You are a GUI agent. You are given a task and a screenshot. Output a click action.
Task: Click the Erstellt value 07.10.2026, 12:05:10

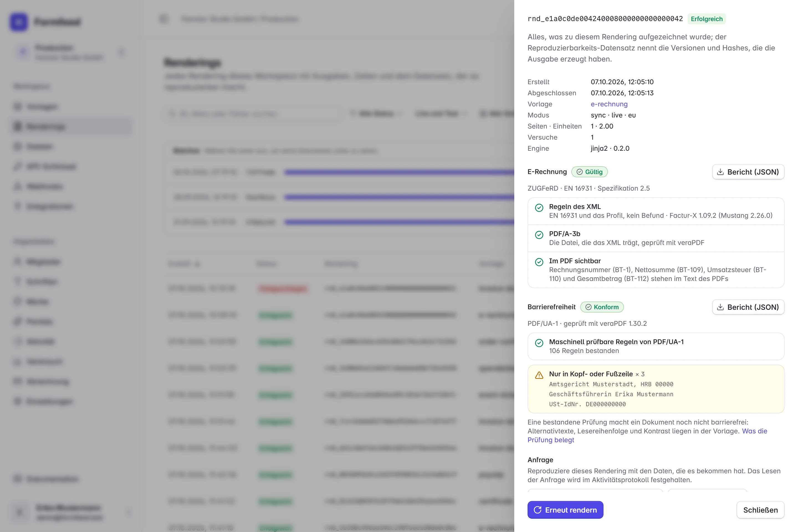point(622,82)
